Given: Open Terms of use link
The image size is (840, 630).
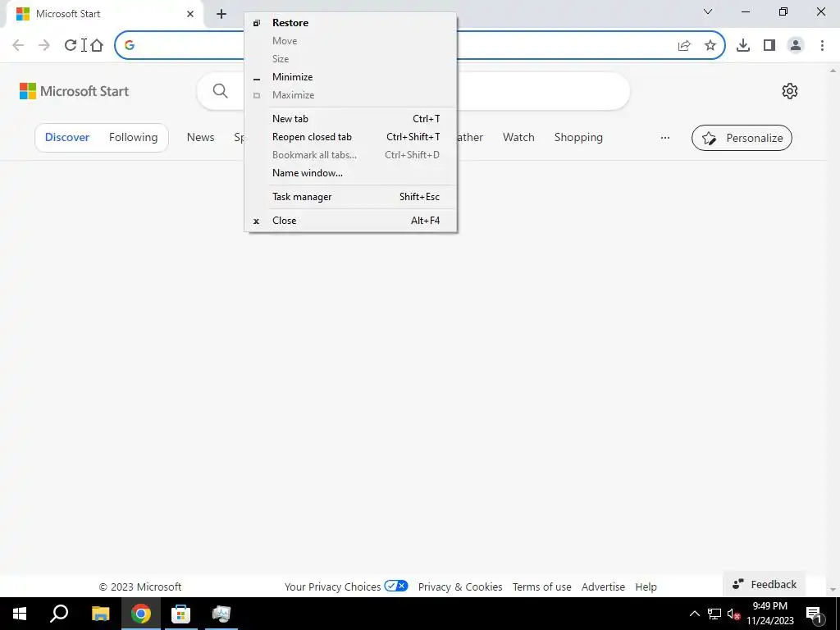Looking at the screenshot, I should click(x=541, y=587).
